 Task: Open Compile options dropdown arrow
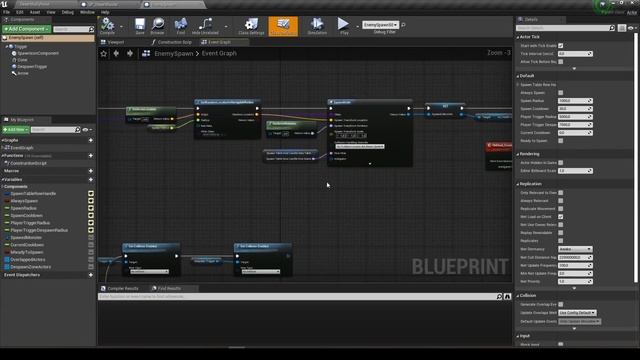pyautogui.click(x=121, y=26)
